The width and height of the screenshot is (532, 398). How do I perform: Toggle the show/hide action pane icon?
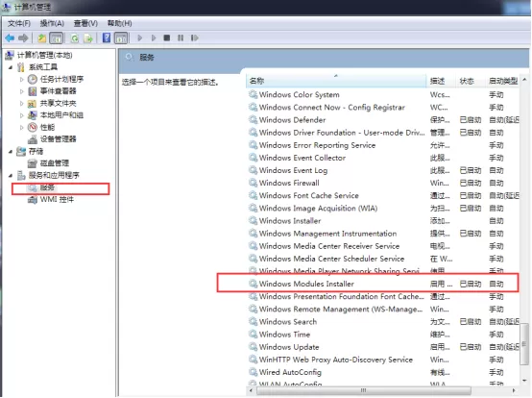click(x=121, y=38)
